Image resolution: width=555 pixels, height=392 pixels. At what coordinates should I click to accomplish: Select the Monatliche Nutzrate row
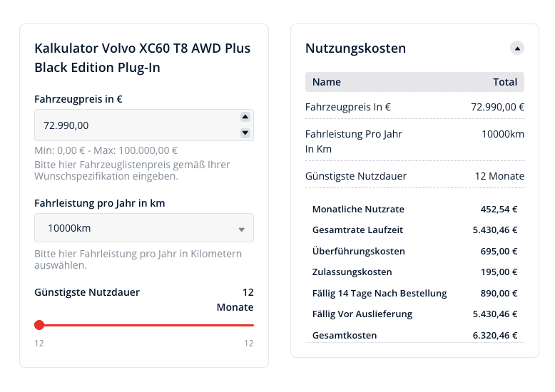(x=414, y=209)
